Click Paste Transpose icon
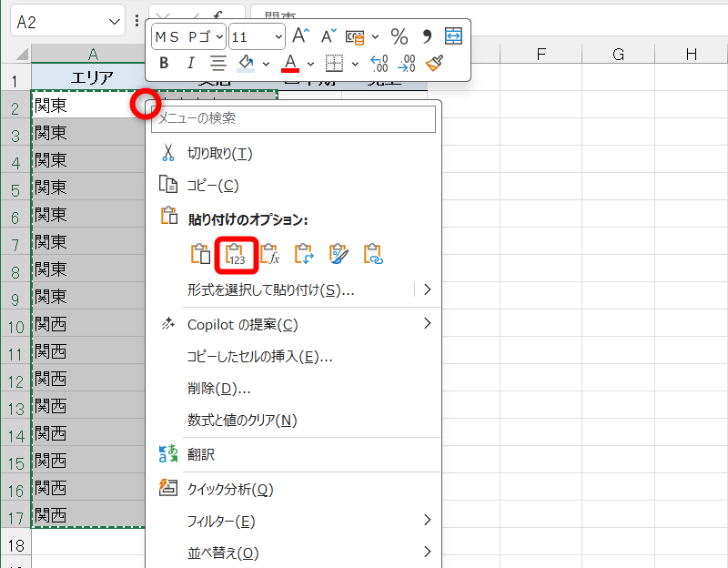Screen dimensions: 728x568 click(305, 254)
